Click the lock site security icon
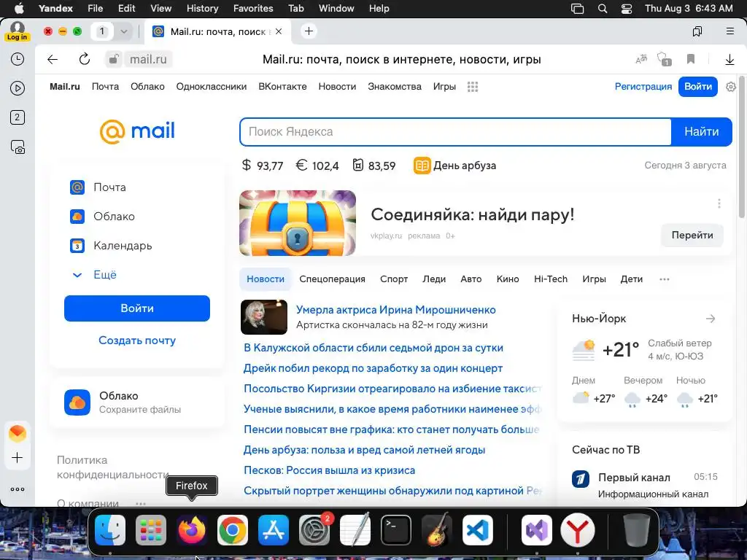This screenshot has height=560, width=747. 113,59
